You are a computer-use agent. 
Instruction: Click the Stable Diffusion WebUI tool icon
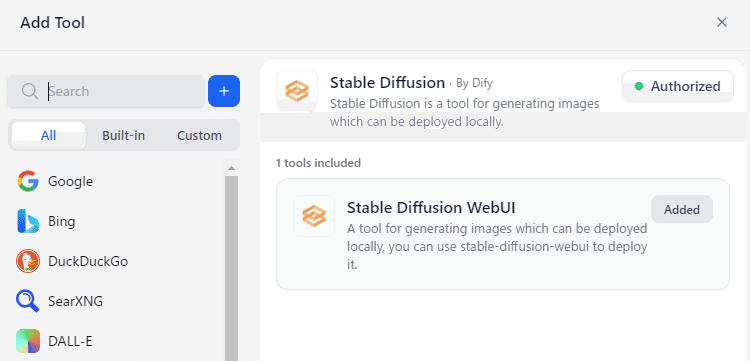click(x=314, y=216)
